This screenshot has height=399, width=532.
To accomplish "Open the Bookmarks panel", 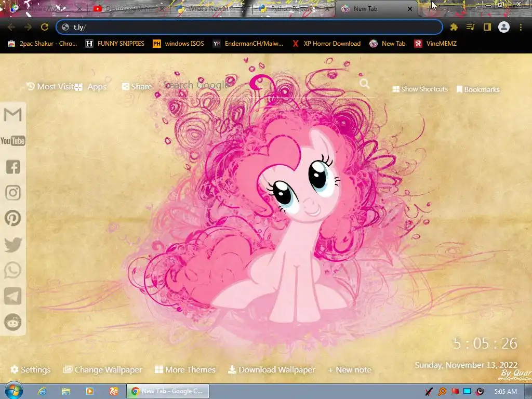I will point(478,89).
